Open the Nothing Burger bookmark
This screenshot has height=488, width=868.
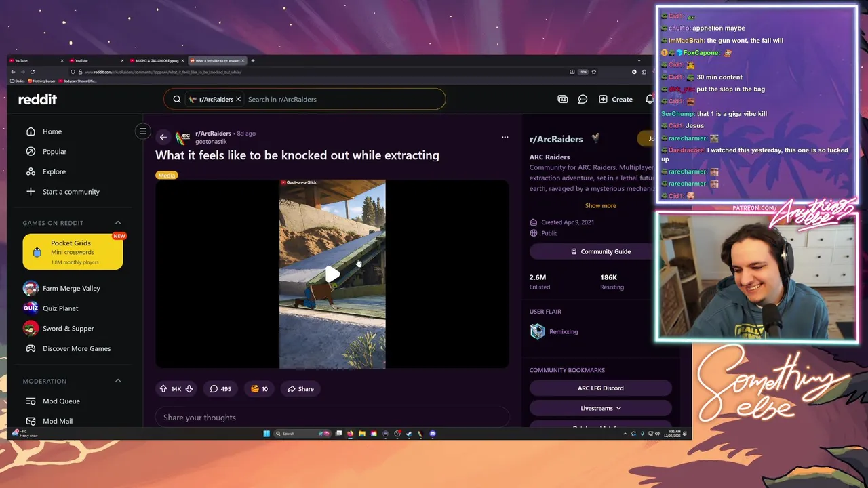click(42, 81)
